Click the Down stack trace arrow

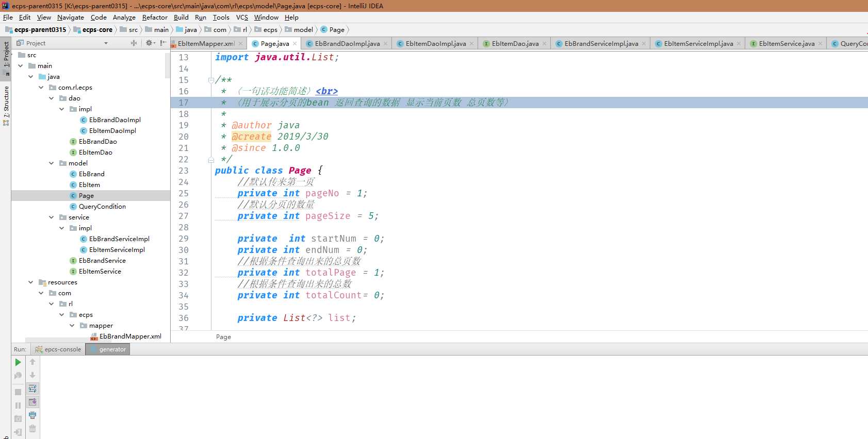click(x=32, y=375)
